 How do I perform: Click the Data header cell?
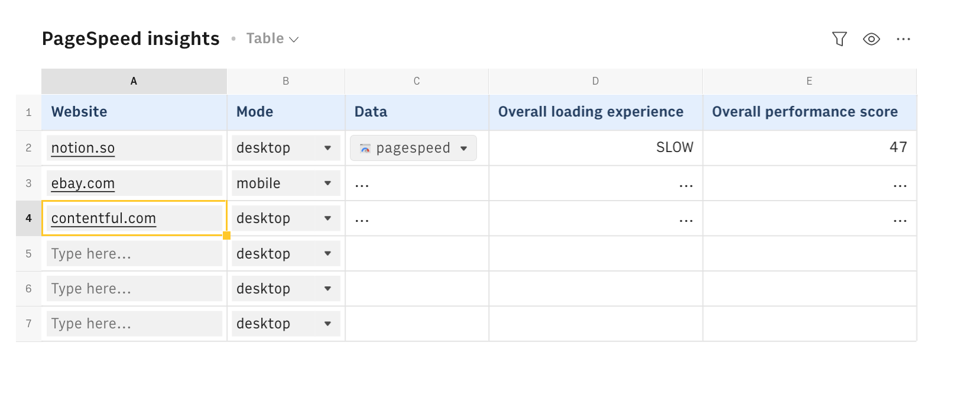(417, 112)
